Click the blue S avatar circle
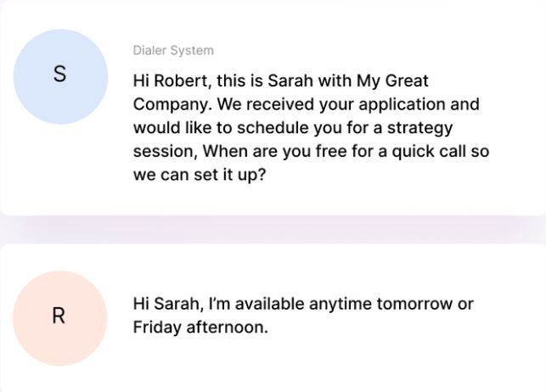Viewport: 546px width, 392px height. [x=60, y=76]
